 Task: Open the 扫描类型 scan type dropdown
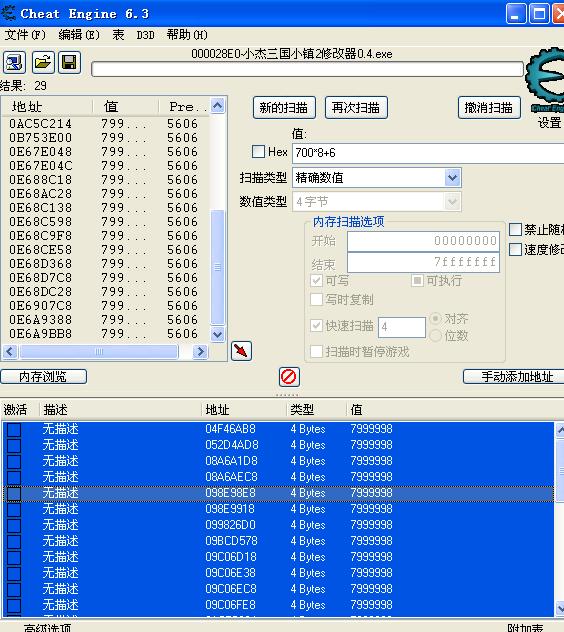point(452,177)
